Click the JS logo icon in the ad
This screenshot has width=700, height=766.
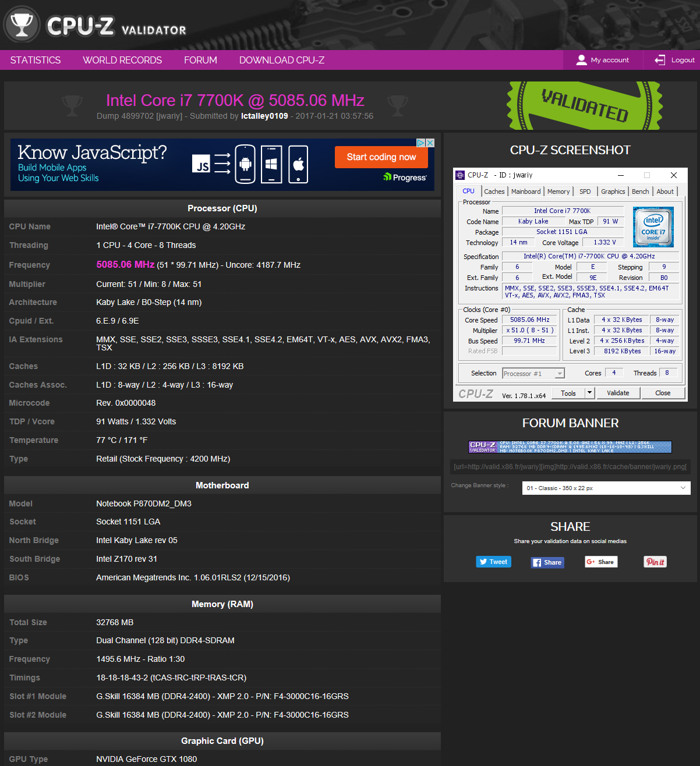coord(201,164)
